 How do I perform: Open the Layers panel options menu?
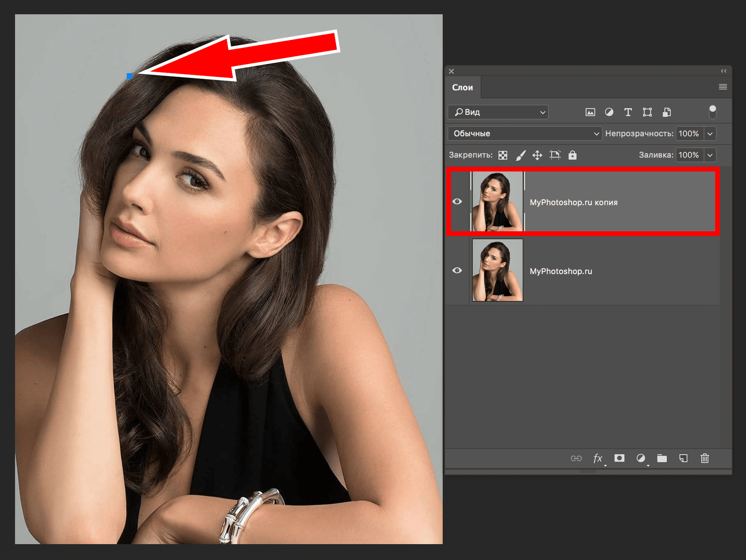[x=723, y=87]
